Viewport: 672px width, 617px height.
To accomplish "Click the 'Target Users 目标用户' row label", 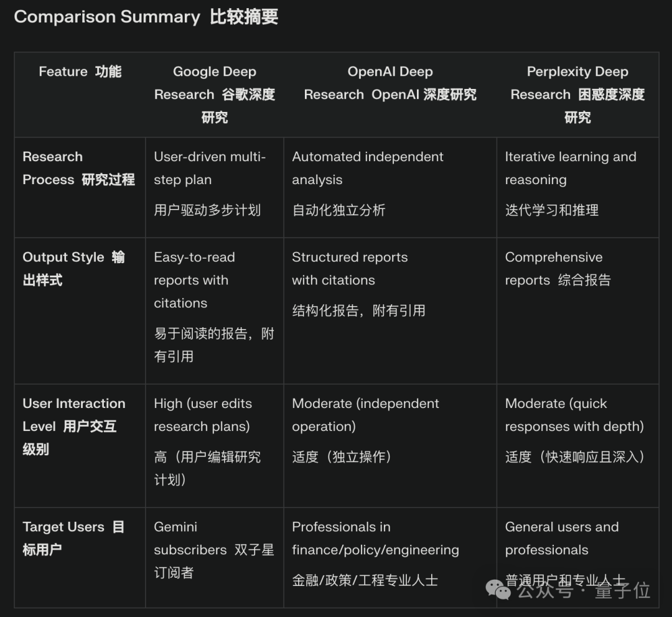I will [73, 538].
